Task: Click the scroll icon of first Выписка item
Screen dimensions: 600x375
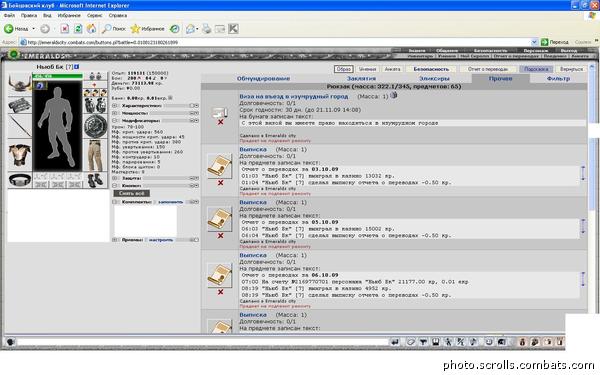Action: click(x=220, y=166)
